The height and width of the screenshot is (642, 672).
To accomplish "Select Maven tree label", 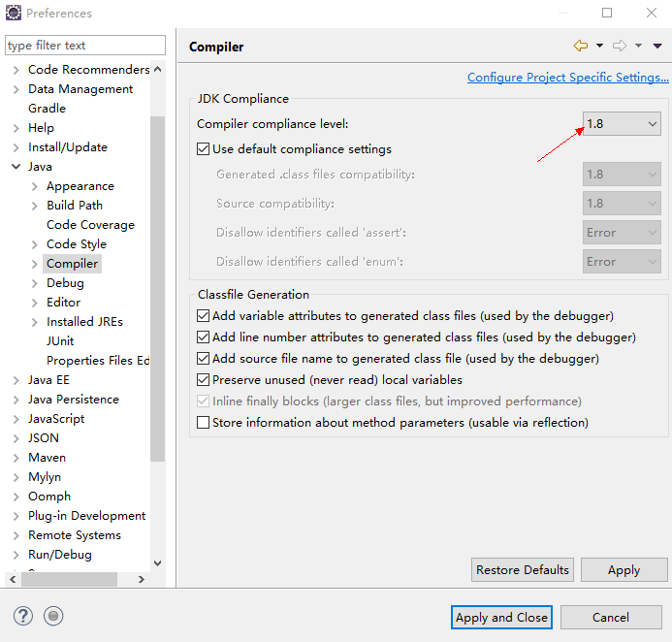I will (48, 458).
